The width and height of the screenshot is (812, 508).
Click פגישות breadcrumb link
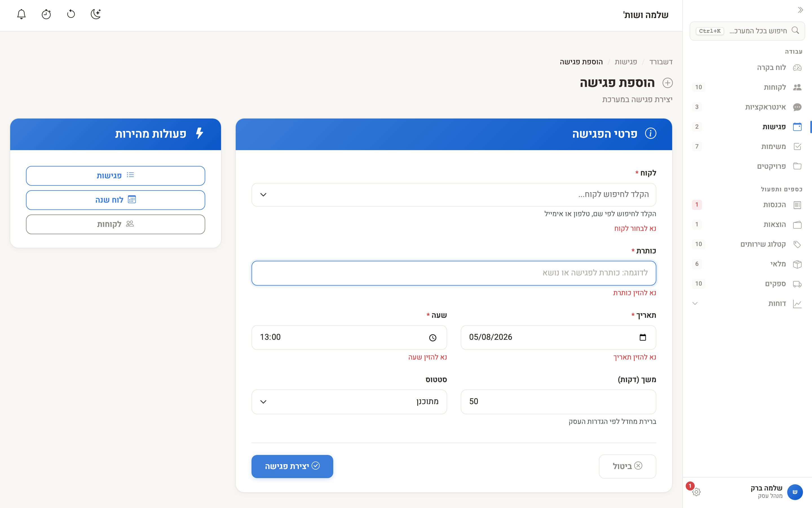pos(626,62)
